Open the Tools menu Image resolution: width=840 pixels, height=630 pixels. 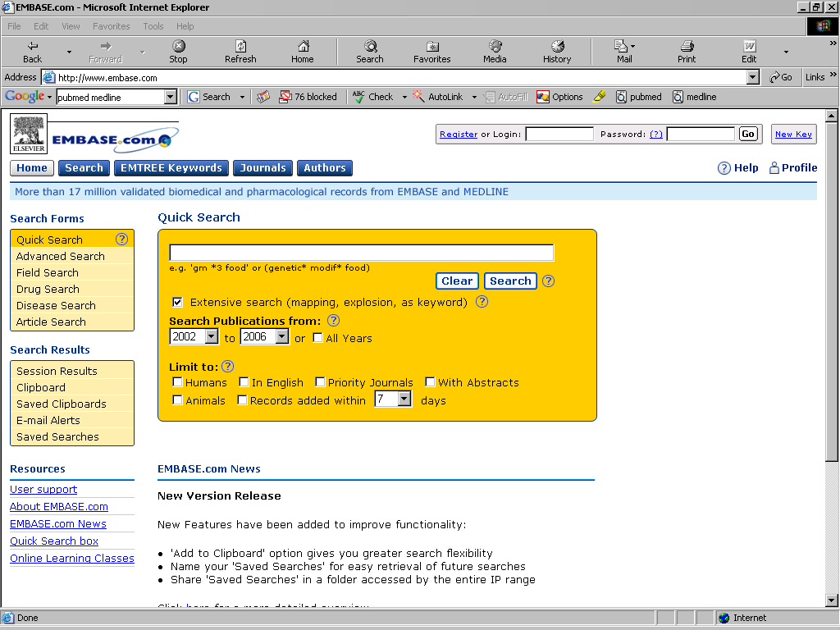[x=153, y=26]
